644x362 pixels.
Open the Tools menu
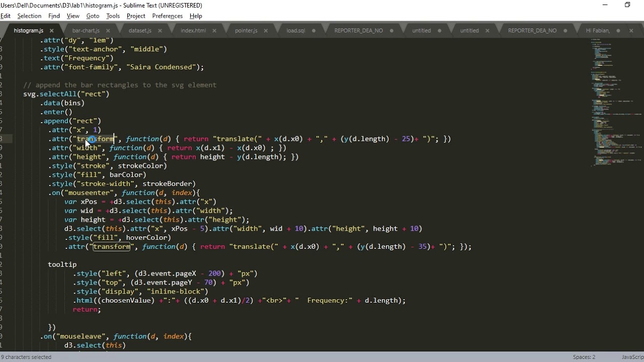point(113,16)
